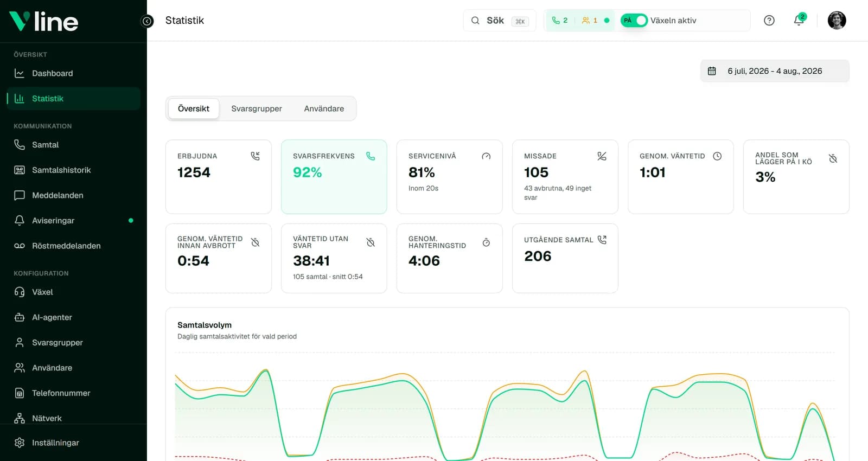The width and height of the screenshot is (868, 461).
Task: Click the Växel headset icon
Action: click(20, 292)
